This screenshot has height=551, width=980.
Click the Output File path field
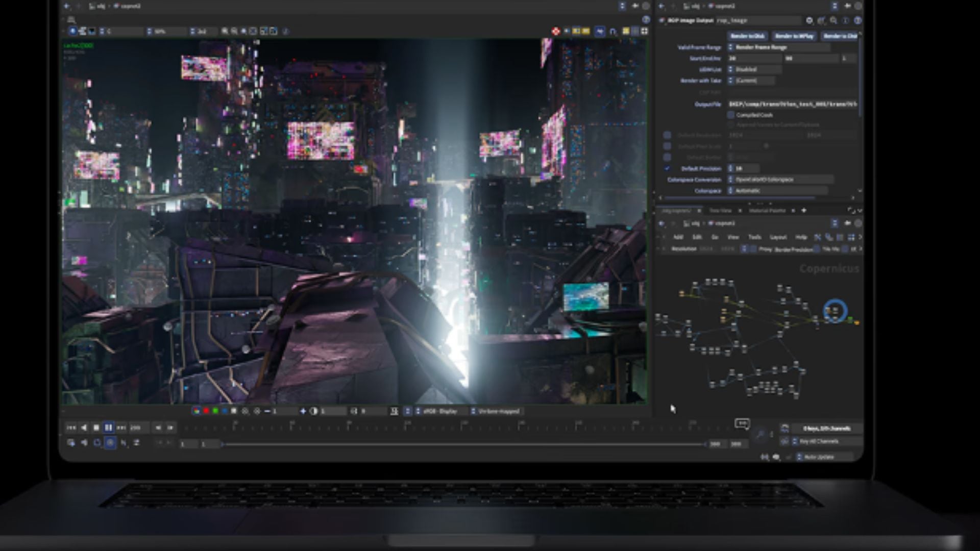(x=793, y=104)
